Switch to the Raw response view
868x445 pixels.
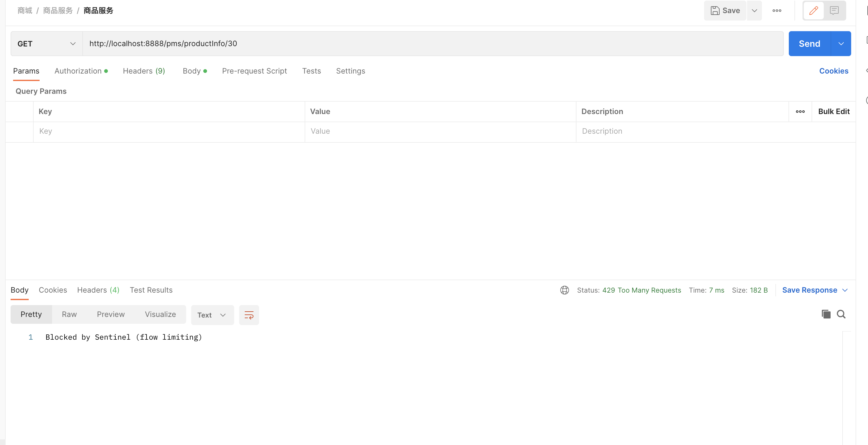(x=69, y=314)
